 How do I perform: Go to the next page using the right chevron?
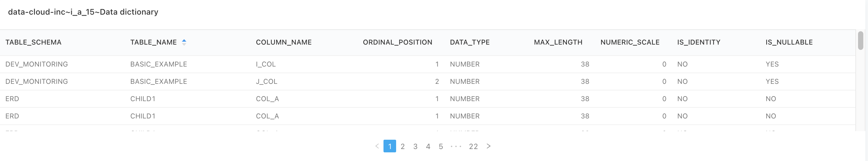click(x=488, y=146)
